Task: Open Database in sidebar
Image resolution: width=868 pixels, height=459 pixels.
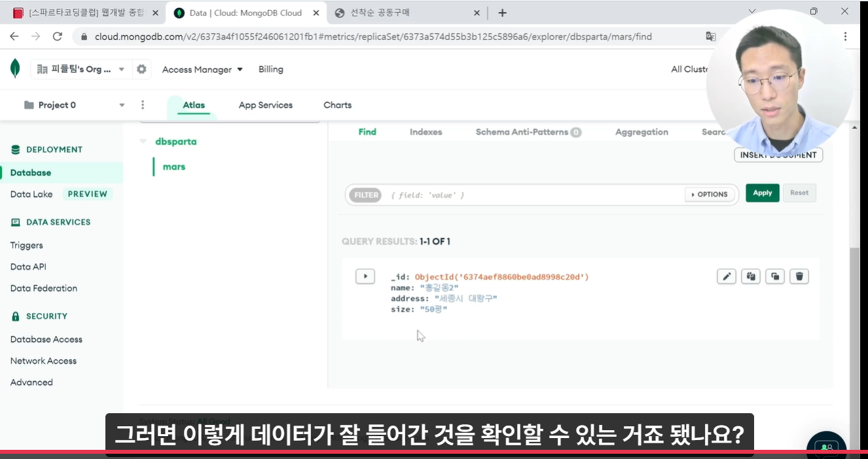Action: click(31, 173)
